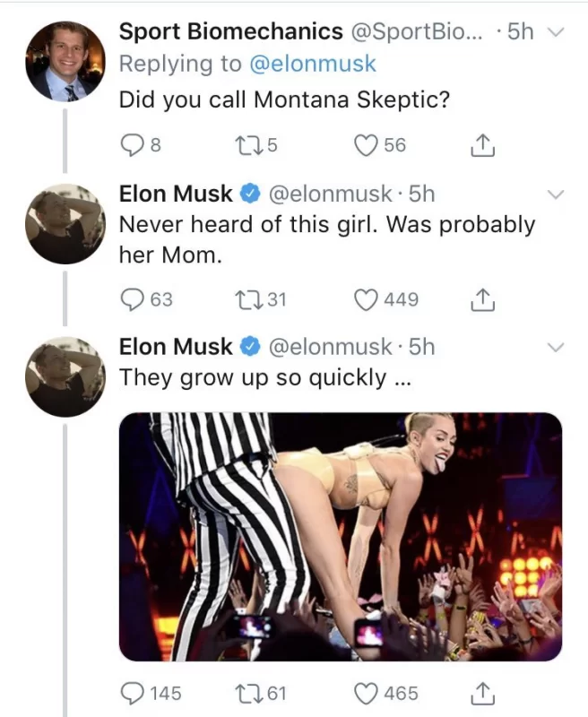Open chevron menu on "They grow up" tweet

pos(556,347)
